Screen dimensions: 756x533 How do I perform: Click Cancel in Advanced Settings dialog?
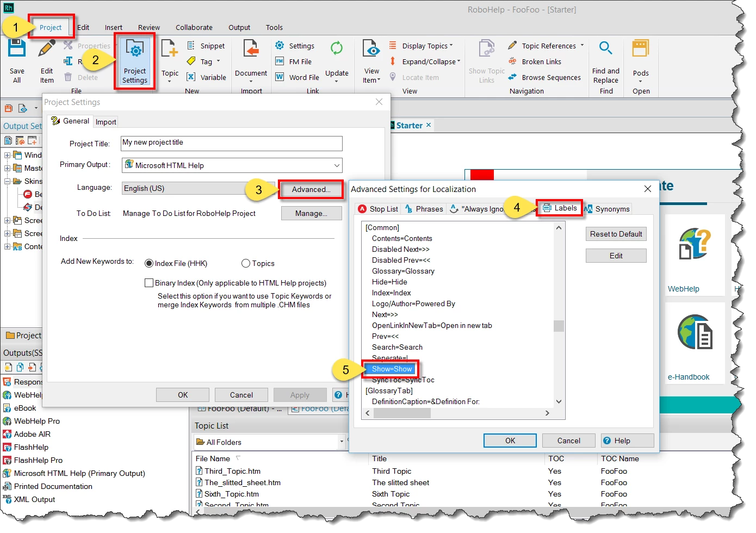[569, 441]
